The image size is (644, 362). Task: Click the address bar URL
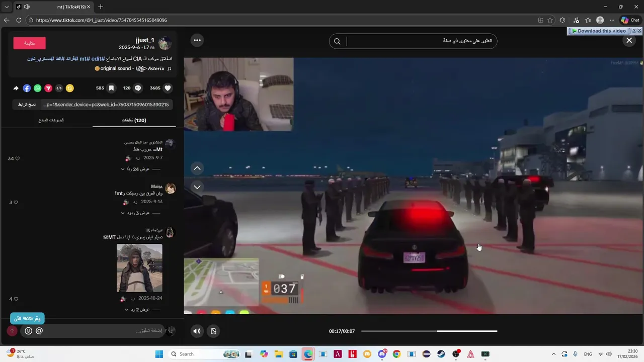102,20
